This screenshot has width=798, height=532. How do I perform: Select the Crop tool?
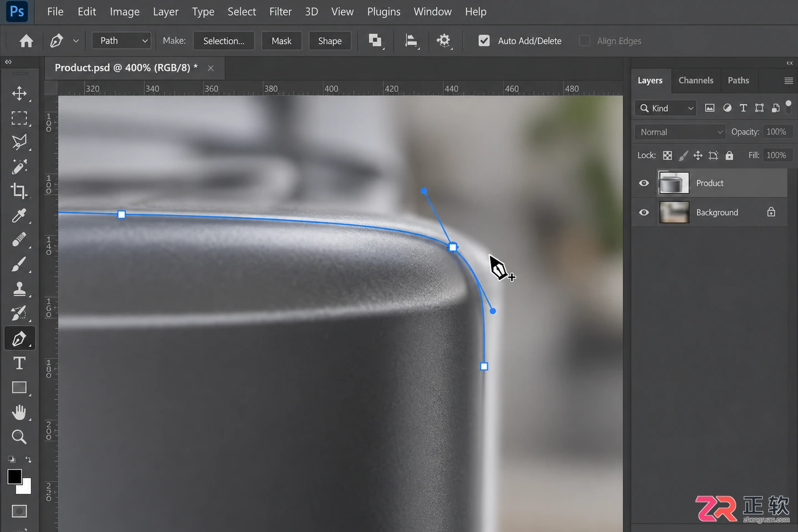[19, 191]
